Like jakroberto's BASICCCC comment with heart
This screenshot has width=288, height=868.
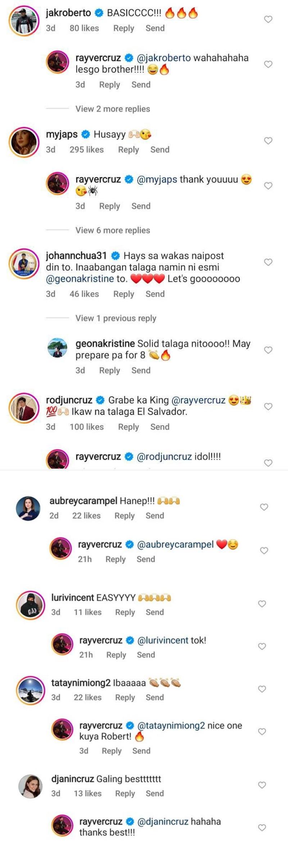click(268, 19)
